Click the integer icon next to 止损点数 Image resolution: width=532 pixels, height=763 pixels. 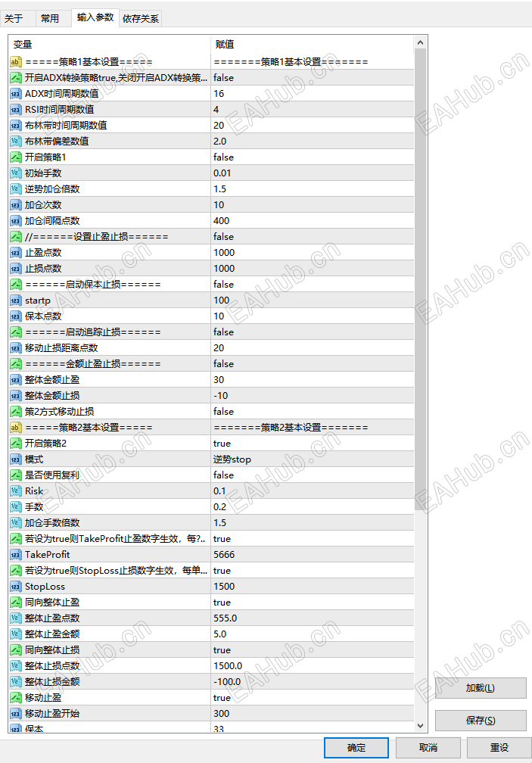click(x=16, y=269)
